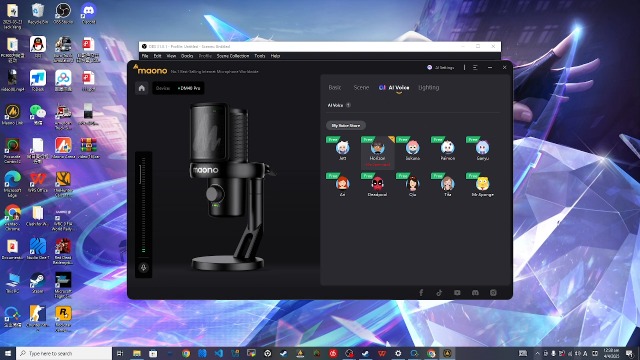Click the WeChat desktop icon

[x=38, y=114]
